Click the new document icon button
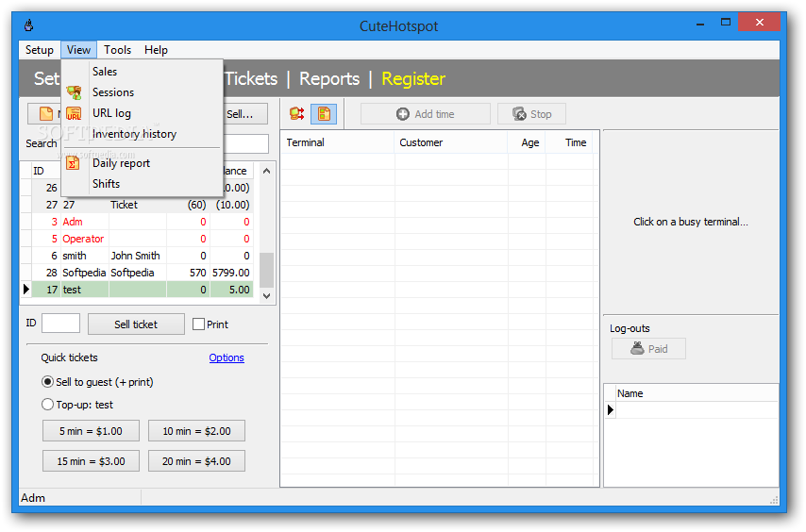The width and height of the screenshot is (806, 532). click(45, 113)
